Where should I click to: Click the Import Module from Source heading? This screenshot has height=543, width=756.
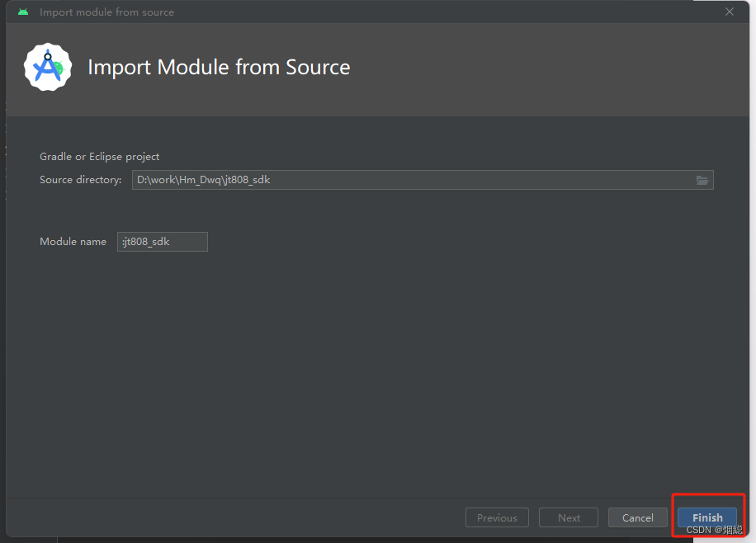click(219, 67)
